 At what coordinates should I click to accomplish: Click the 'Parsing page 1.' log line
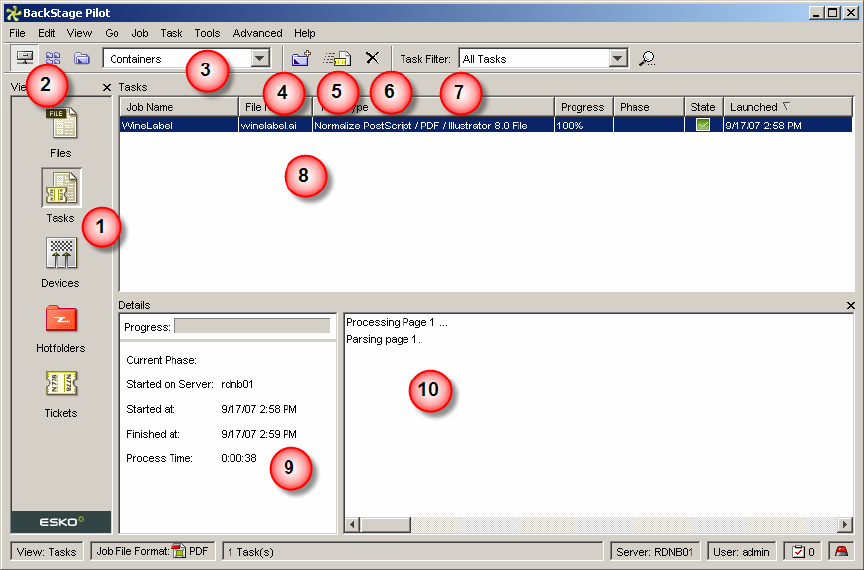tap(383, 340)
